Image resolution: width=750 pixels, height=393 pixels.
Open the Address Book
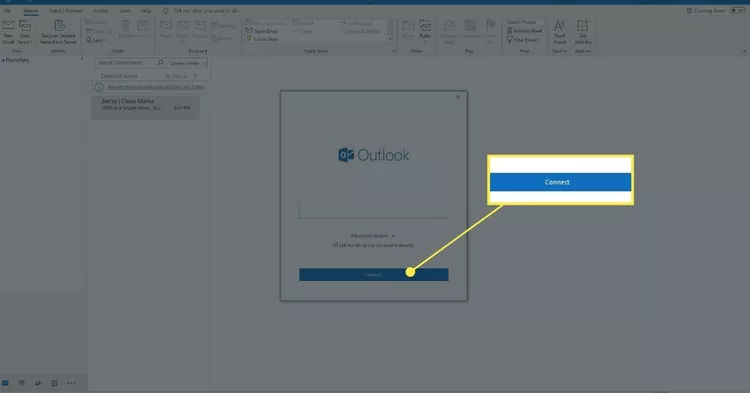tap(524, 31)
